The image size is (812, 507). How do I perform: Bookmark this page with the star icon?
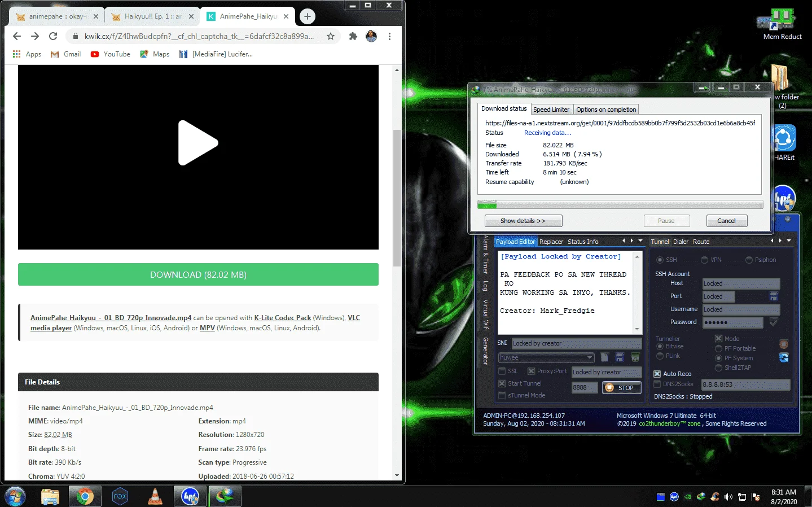[331, 36]
